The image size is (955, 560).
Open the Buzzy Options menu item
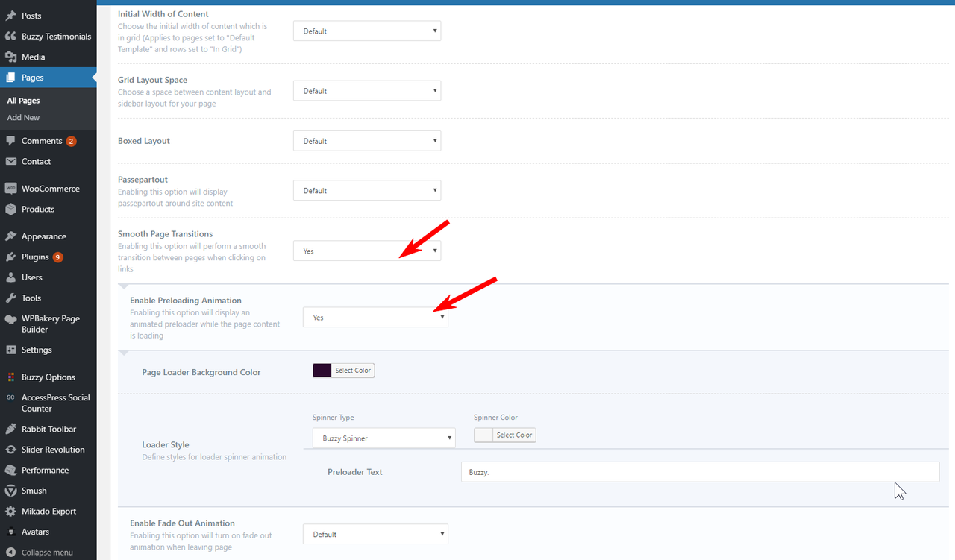coord(48,377)
